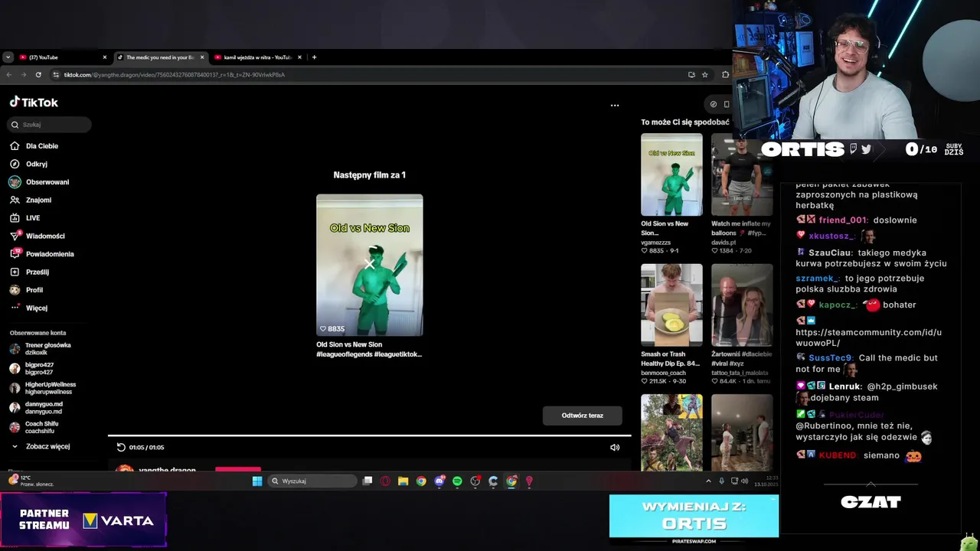Open browser extensions puzzle icon

coord(725,74)
